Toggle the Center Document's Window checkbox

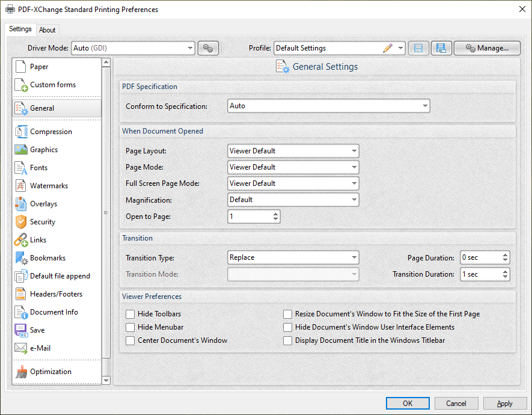click(x=130, y=340)
